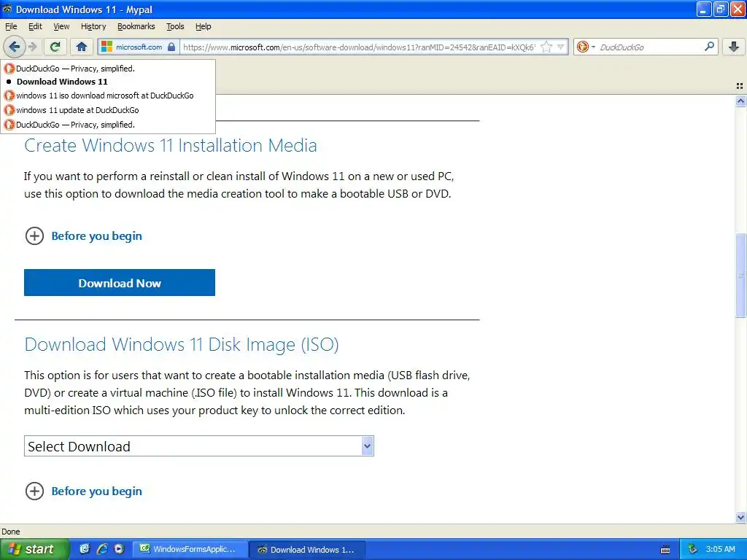
Task: Expand 'Before you begin' under Installation Media
Action: [x=83, y=236]
